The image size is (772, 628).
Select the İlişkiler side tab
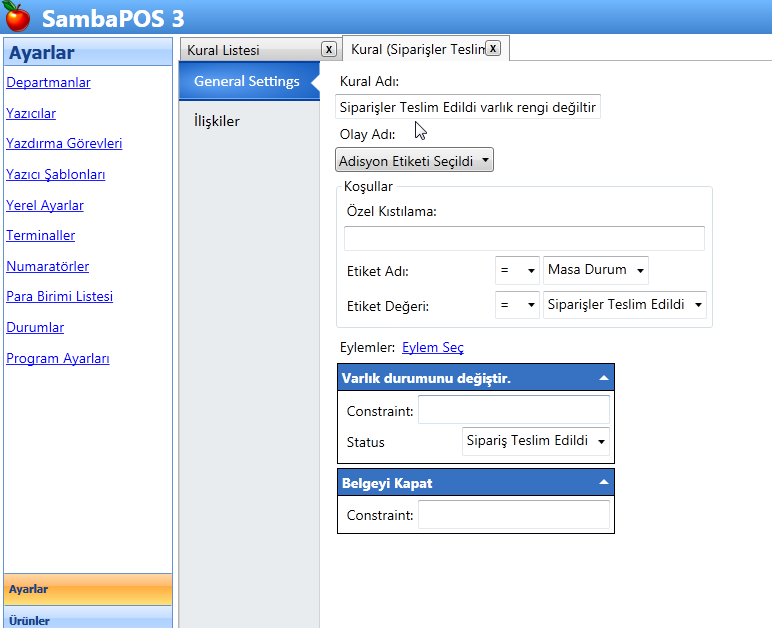tap(217, 122)
